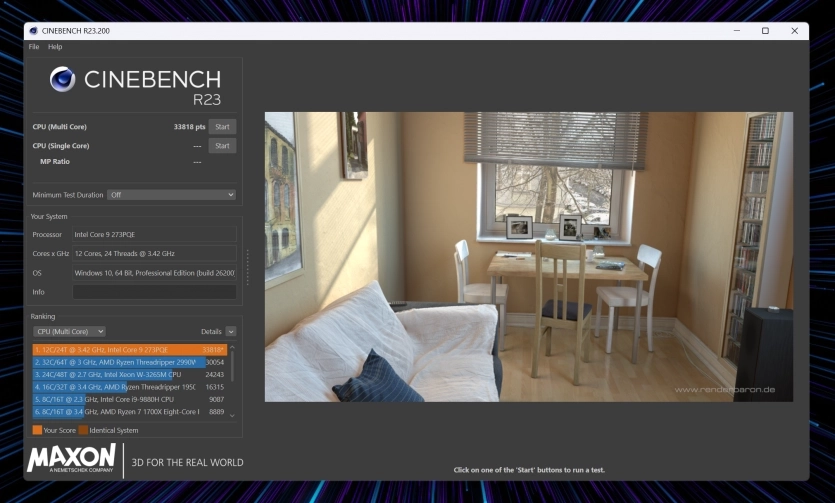Click the Identical System legend swatch
Viewport: 835px width, 503px height.
point(84,430)
